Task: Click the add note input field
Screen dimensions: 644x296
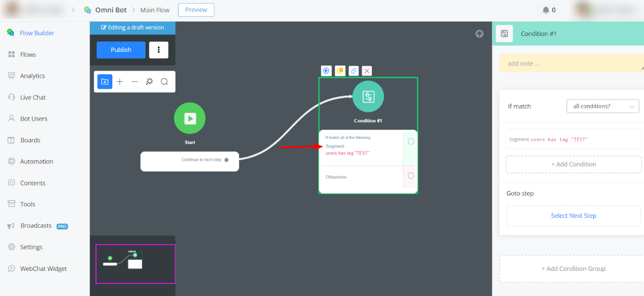Action: tap(571, 63)
